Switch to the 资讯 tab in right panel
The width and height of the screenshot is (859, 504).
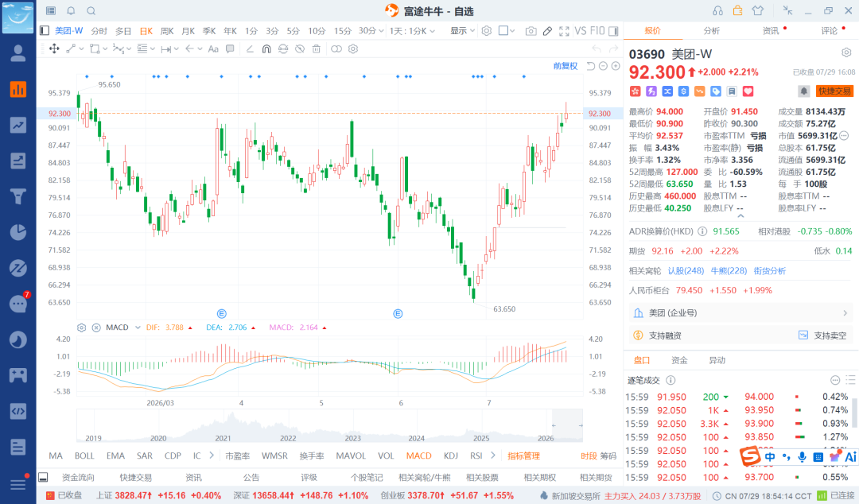pos(771,31)
